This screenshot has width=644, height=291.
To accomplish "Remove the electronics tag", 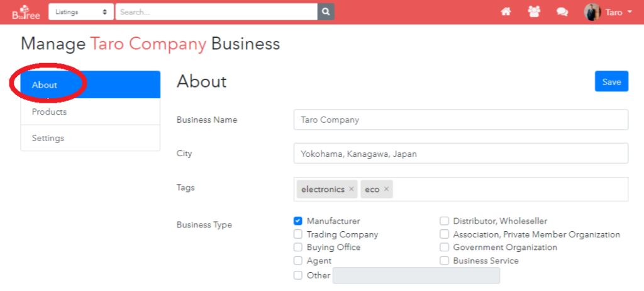I will [x=351, y=190].
